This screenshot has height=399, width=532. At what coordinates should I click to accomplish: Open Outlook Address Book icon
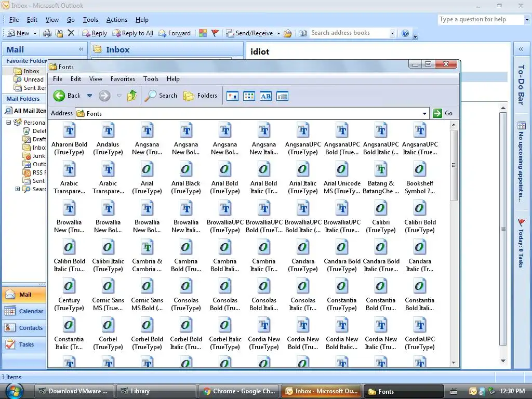[302, 33]
